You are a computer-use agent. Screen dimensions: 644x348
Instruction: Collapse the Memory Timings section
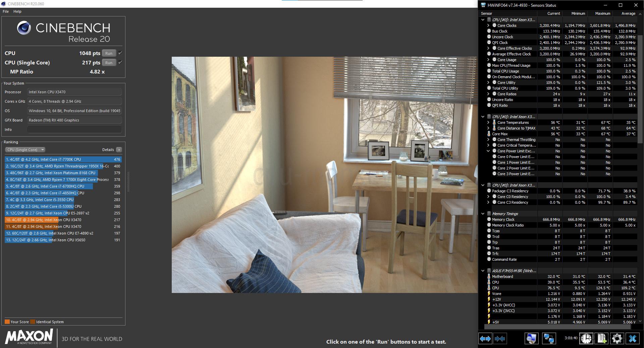483,214
